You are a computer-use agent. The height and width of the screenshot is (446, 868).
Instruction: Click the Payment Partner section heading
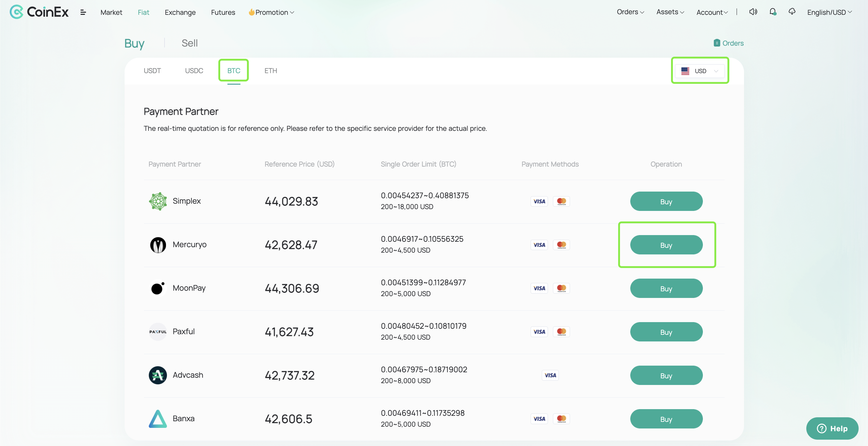181,111
